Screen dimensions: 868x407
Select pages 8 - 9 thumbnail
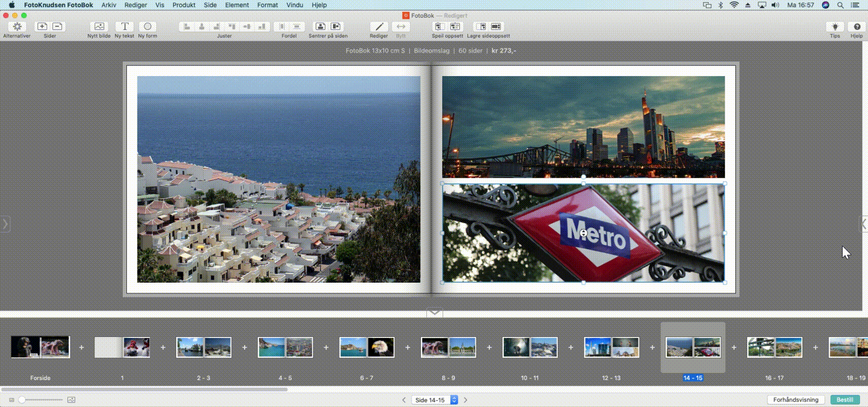tap(448, 347)
